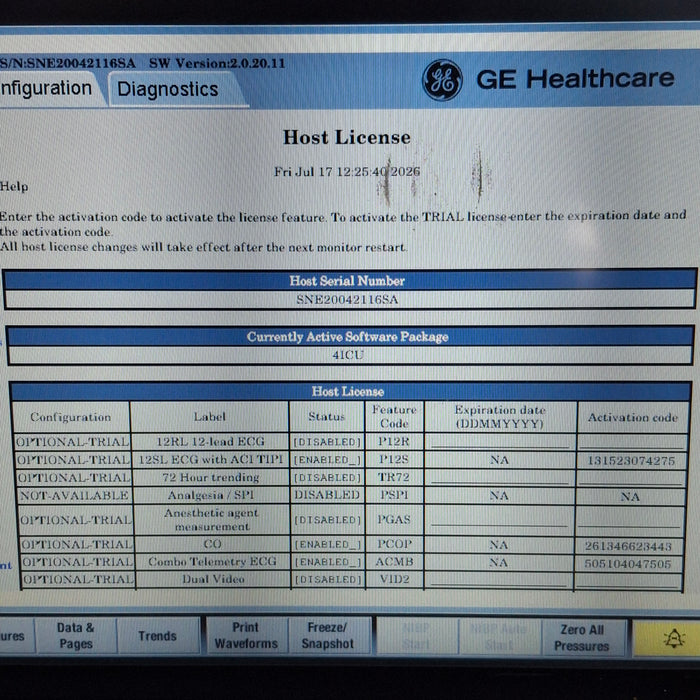The height and width of the screenshot is (700, 700).
Task: Click the alarm bell icon button
Action: 673,638
